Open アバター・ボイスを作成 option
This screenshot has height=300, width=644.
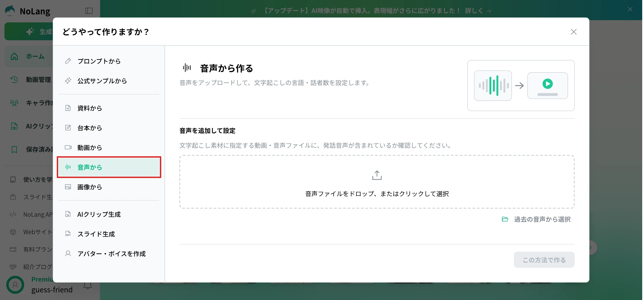pyautogui.click(x=109, y=254)
